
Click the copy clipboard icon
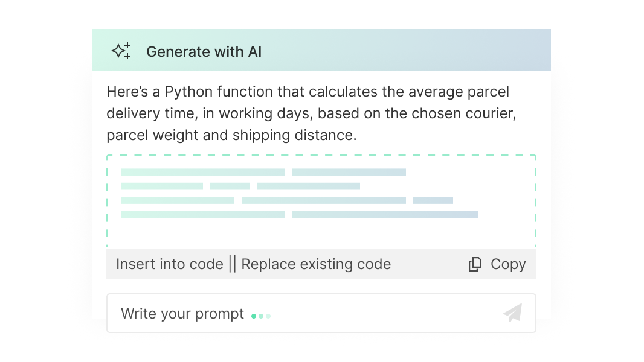pyautogui.click(x=475, y=264)
